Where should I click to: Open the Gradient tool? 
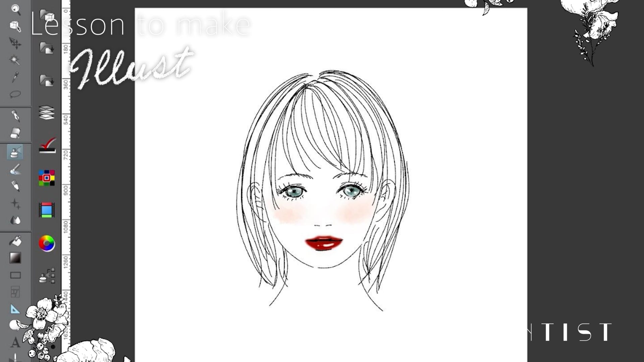(x=15, y=258)
